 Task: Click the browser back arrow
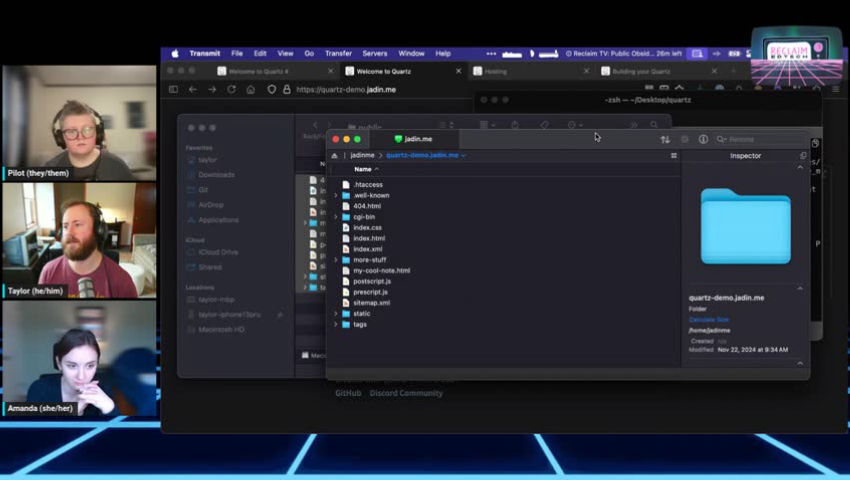coord(192,89)
